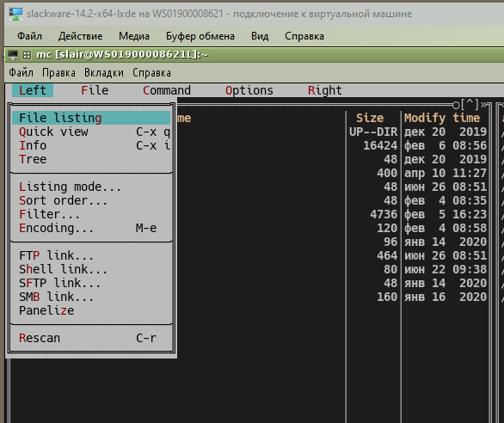Open the Буфер обмена menu

(x=200, y=36)
